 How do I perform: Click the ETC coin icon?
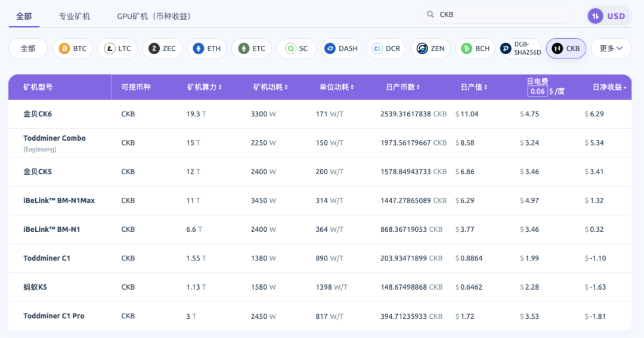pos(243,48)
